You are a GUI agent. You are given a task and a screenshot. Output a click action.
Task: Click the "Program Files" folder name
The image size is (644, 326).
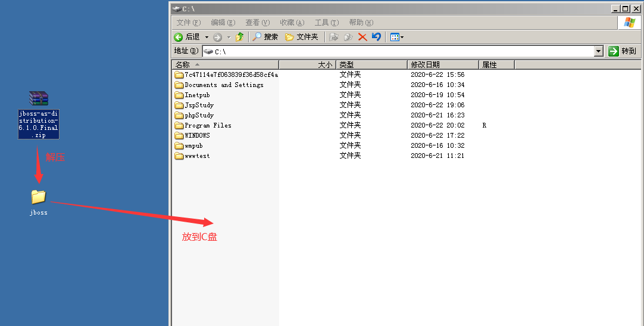point(208,125)
